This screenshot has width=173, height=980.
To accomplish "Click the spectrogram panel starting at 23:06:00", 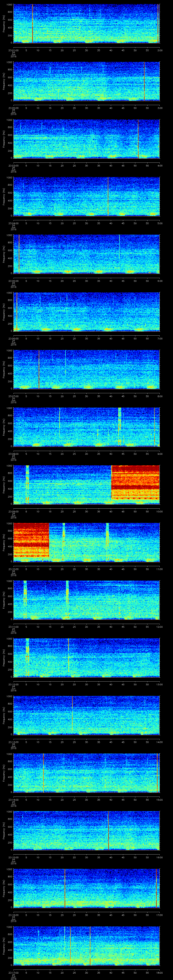I will 86,312.
